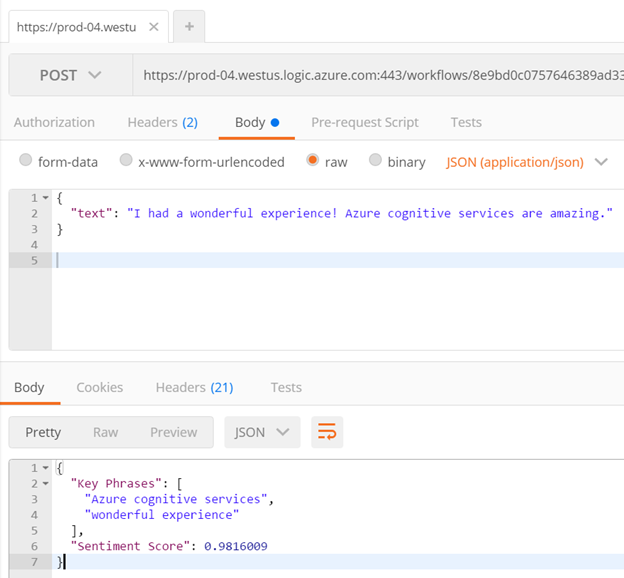Click the "Sentiment Score" key in response
624x578 pixels.
(x=130, y=546)
